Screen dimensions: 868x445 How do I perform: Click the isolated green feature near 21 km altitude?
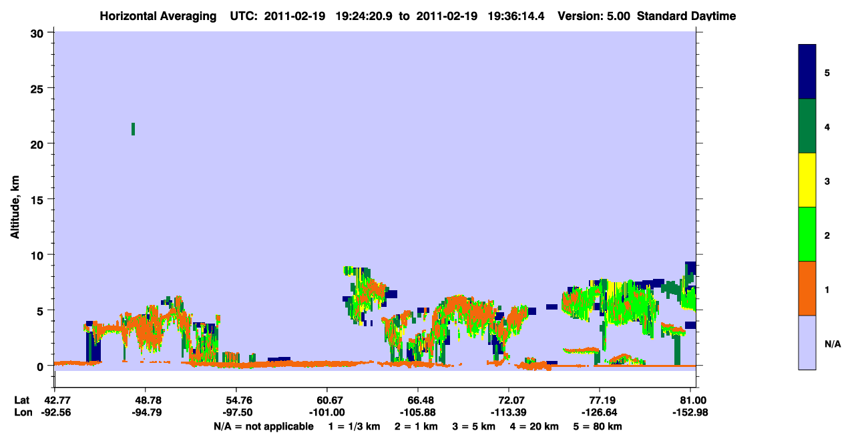[133, 129]
